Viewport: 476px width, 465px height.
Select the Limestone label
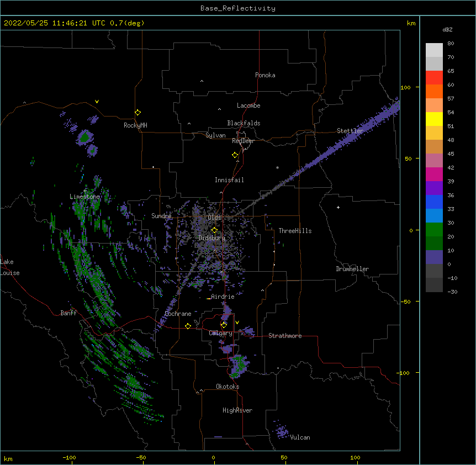click(x=84, y=197)
